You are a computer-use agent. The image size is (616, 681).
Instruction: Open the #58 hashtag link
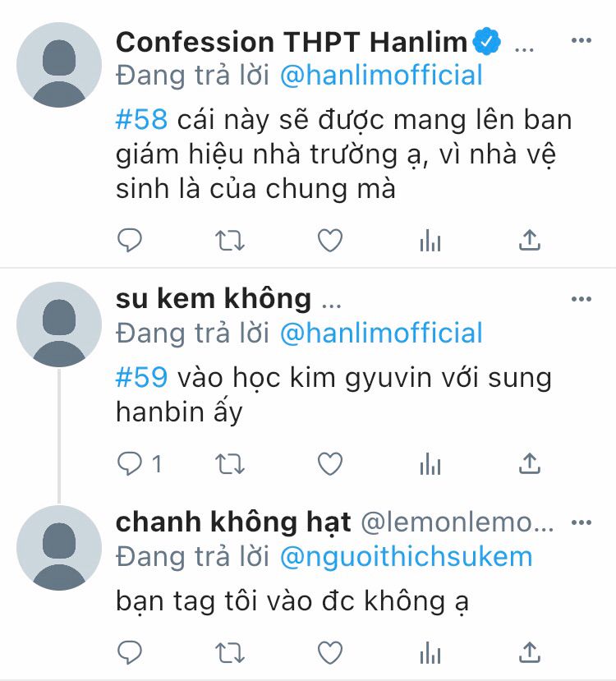(x=141, y=119)
